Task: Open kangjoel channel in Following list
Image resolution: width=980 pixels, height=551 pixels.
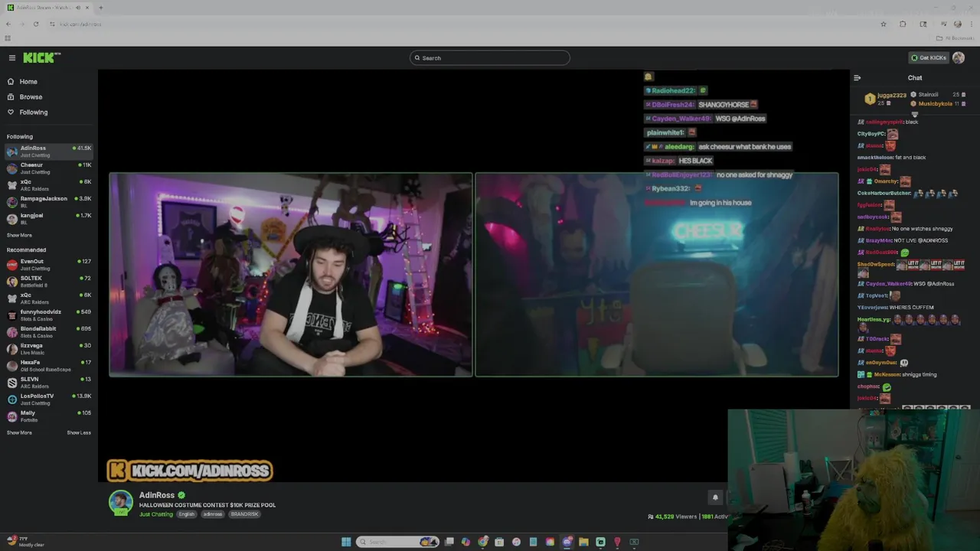Action: (x=49, y=219)
